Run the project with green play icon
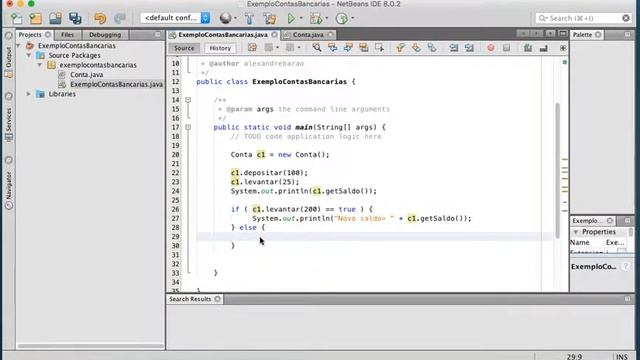The width and height of the screenshot is (640, 360). pos(291,18)
